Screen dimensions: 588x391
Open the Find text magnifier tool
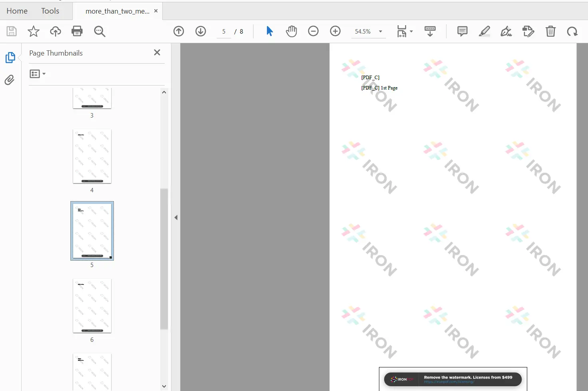(x=100, y=31)
